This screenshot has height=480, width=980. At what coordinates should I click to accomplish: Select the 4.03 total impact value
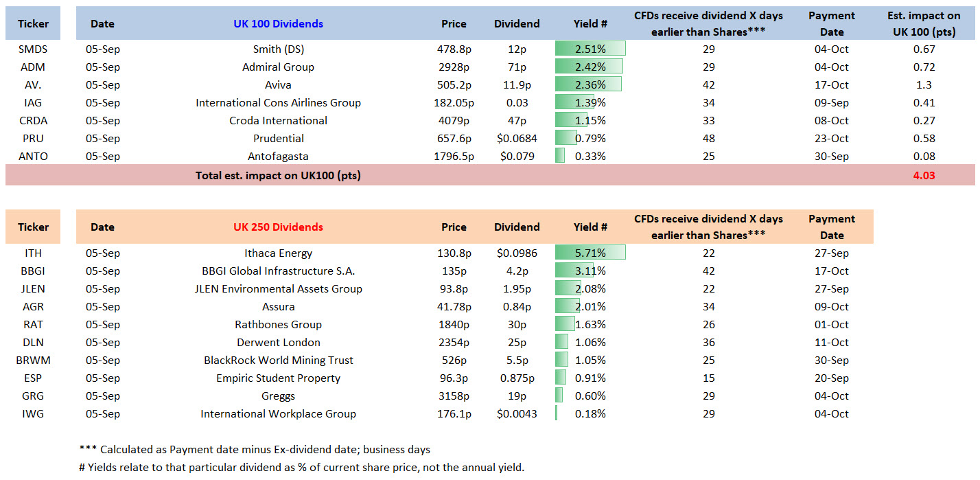(x=924, y=175)
